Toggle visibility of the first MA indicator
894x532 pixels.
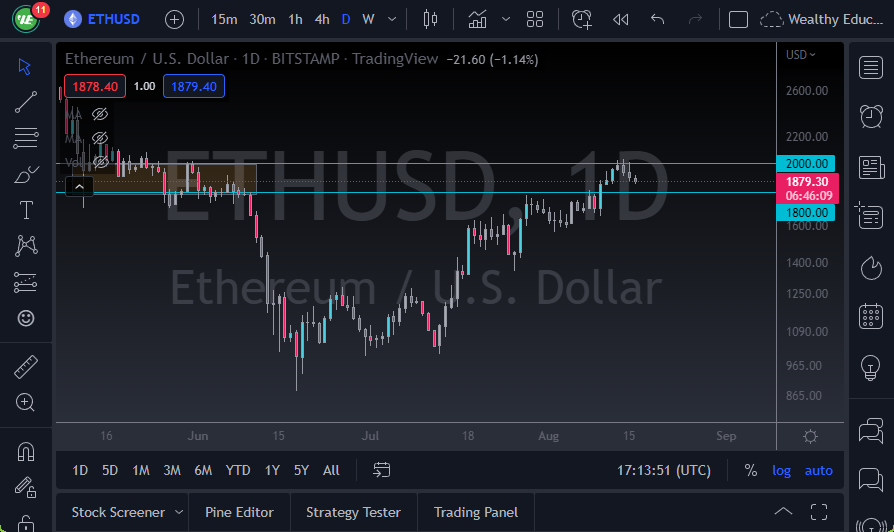[x=100, y=114]
